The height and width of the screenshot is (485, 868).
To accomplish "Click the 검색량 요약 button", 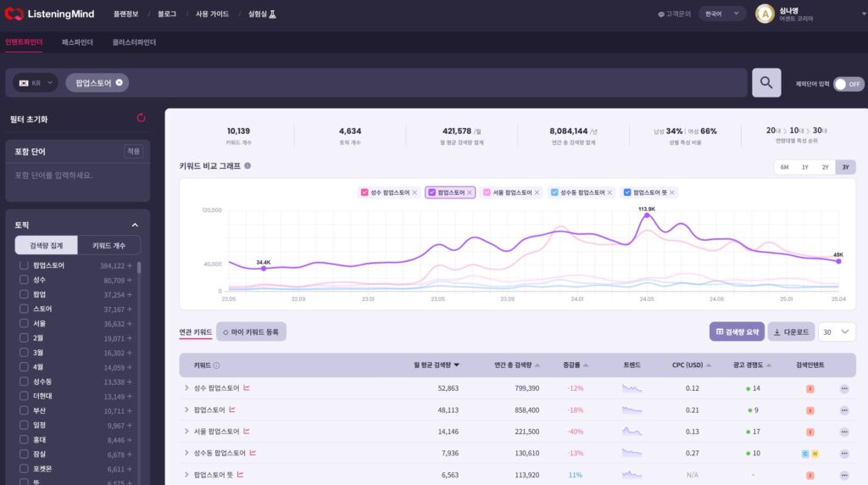I will coord(737,332).
